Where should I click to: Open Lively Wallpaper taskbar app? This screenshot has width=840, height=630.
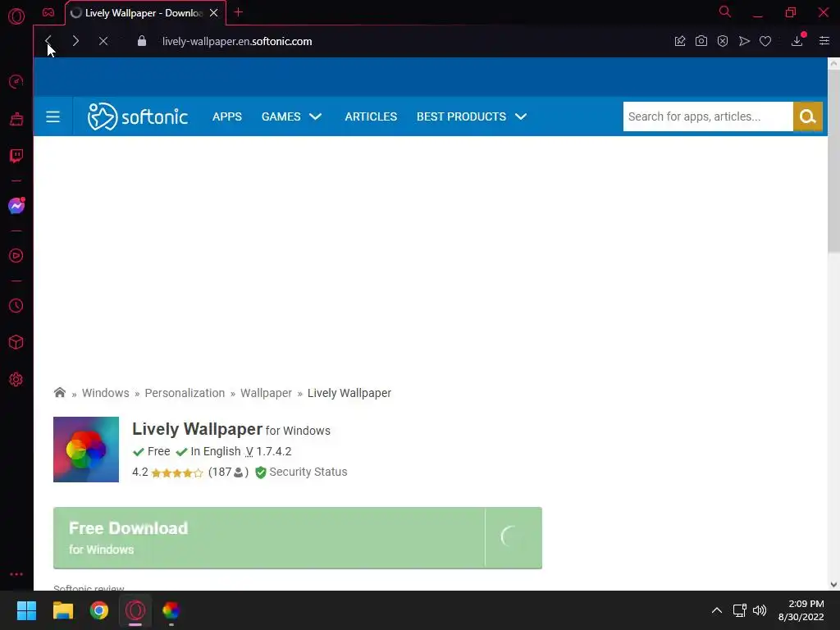171,610
